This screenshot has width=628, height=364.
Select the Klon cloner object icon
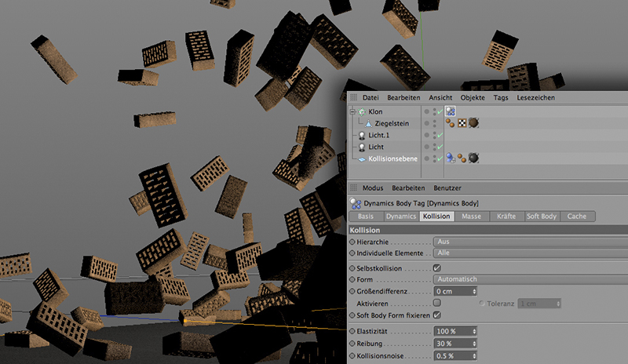coord(361,112)
